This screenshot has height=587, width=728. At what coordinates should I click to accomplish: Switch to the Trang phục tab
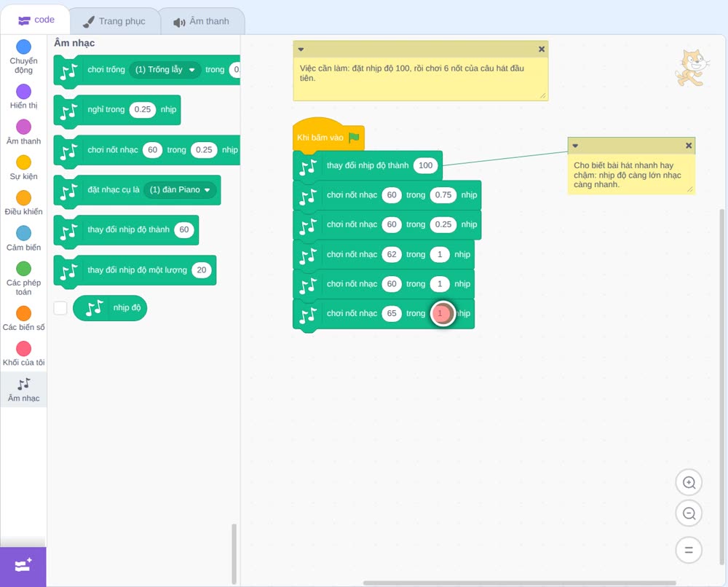tap(114, 21)
